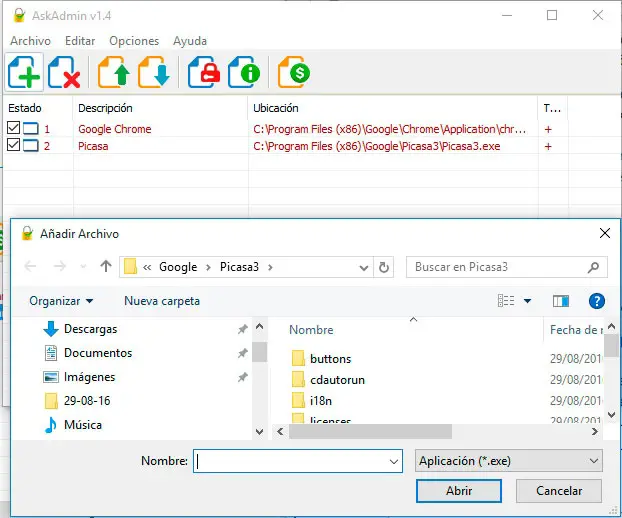
Task: Refresh the Picasa3 folder listing
Action: pyautogui.click(x=384, y=267)
